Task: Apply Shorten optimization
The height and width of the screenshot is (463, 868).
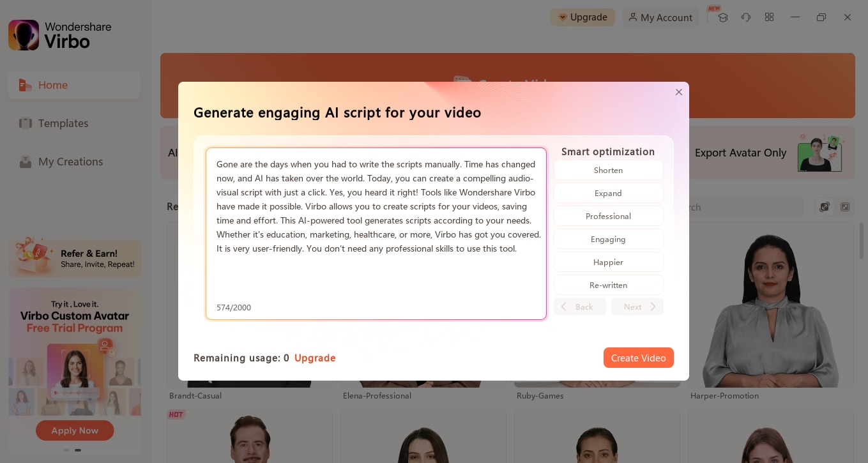Action: tap(608, 170)
